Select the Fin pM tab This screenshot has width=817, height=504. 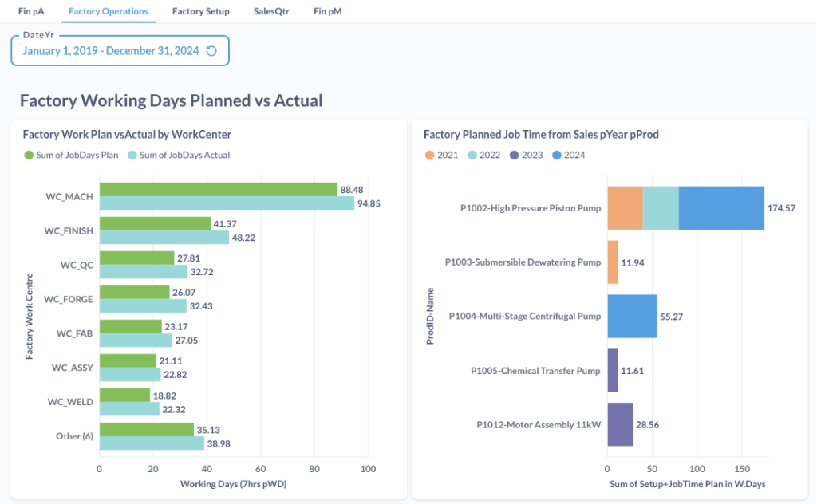tap(327, 11)
